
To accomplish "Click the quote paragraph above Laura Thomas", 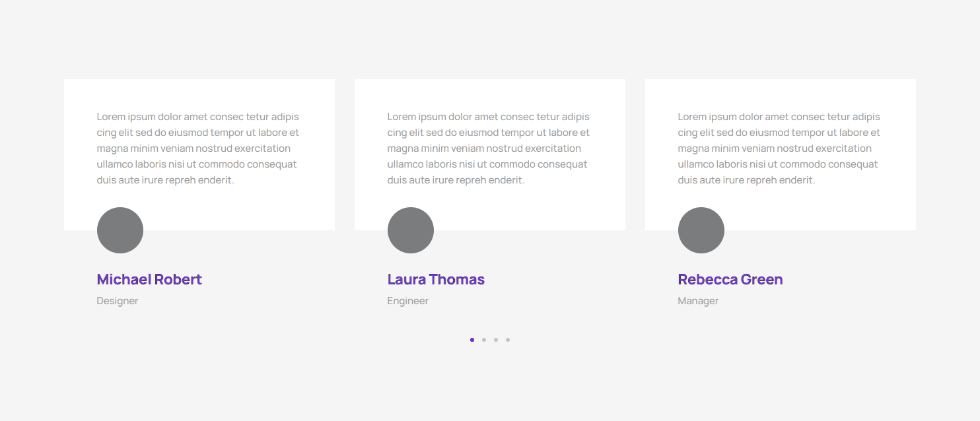I will [x=489, y=148].
